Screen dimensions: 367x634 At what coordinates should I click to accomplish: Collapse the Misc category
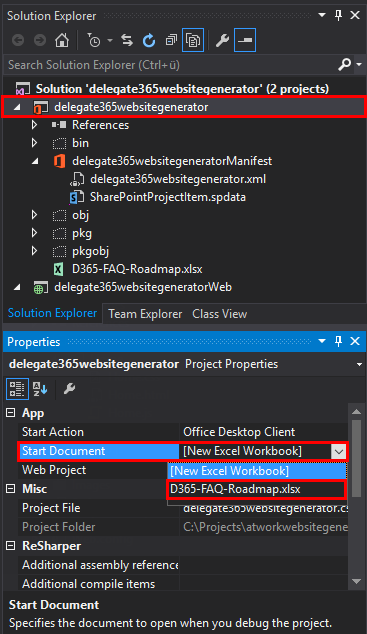11,489
